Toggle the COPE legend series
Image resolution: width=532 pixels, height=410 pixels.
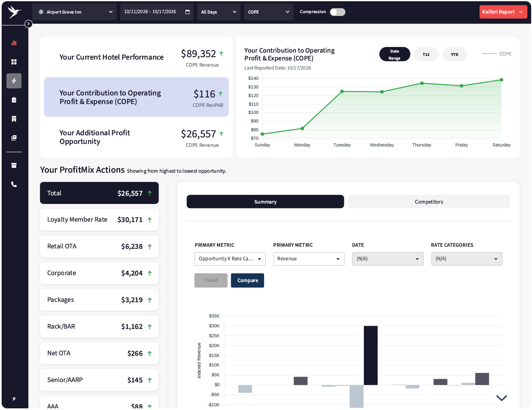(x=497, y=54)
